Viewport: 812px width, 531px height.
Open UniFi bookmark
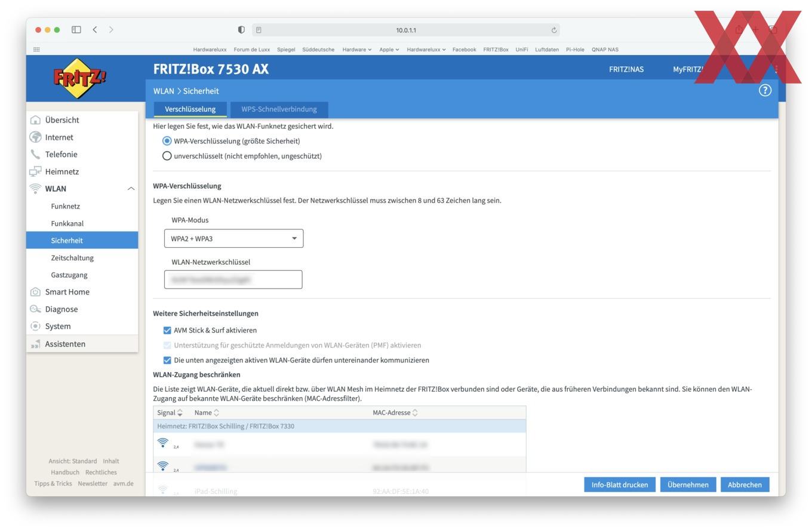click(522, 50)
